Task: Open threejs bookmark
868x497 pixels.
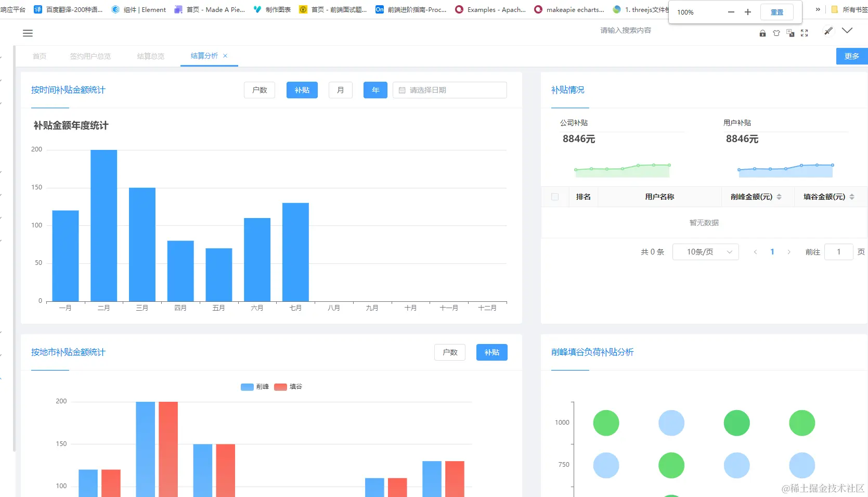Action: pos(641,9)
